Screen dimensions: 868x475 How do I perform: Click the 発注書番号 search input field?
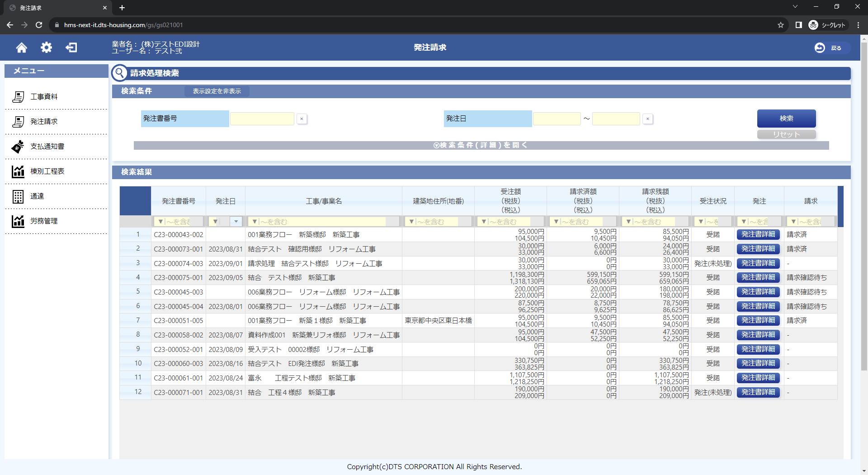click(262, 119)
